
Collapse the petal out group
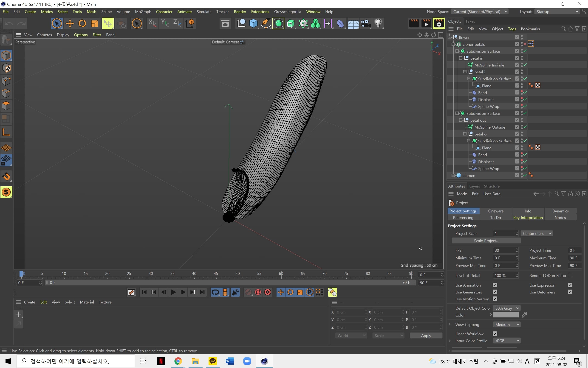click(461, 120)
